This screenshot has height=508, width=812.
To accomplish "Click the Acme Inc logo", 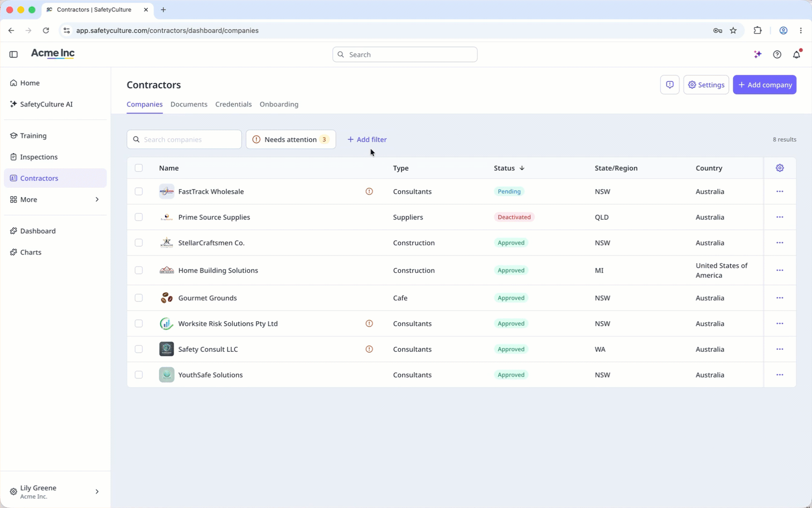I will point(53,54).
